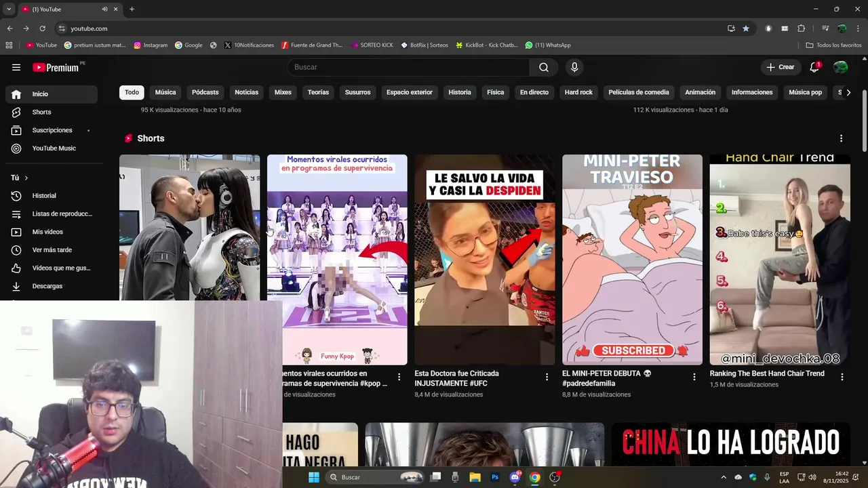Viewport: 868px width, 488px height.
Task: Open the YouTube hamburger guide menu
Action: [16, 67]
